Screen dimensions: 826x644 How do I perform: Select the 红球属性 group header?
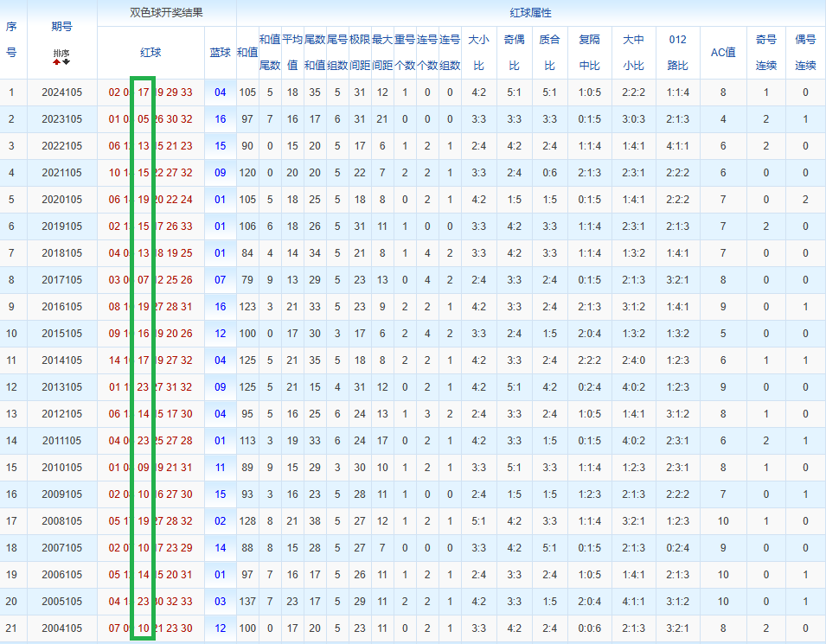pos(530,13)
